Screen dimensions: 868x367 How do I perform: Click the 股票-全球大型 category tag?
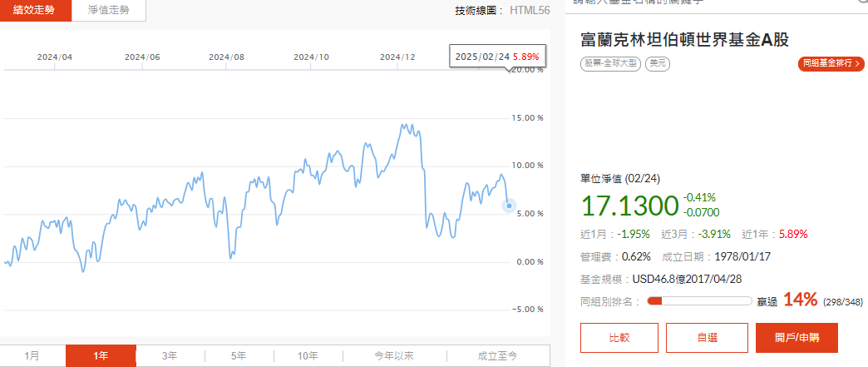pyautogui.click(x=610, y=64)
